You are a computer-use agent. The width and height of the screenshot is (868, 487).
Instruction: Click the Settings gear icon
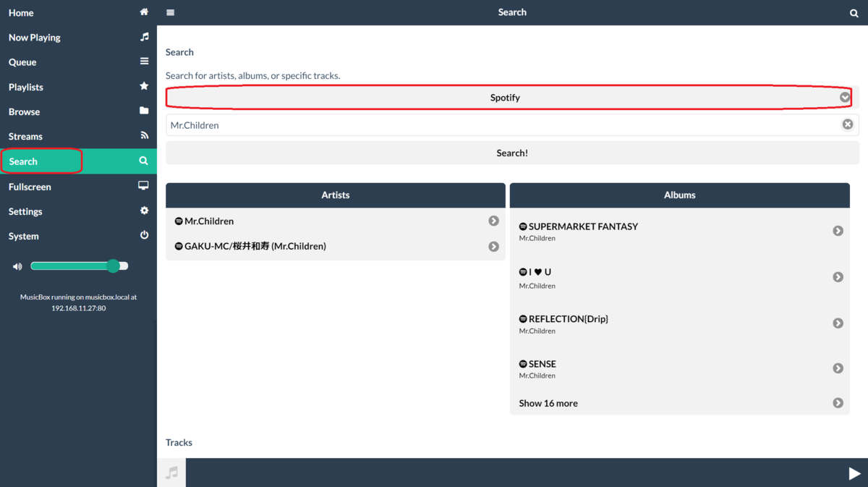pyautogui.click(x=144, y=211)
